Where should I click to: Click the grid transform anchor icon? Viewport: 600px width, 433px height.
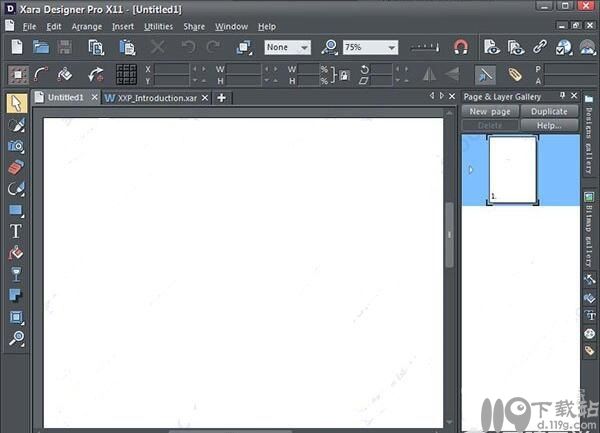click(126, 74)
